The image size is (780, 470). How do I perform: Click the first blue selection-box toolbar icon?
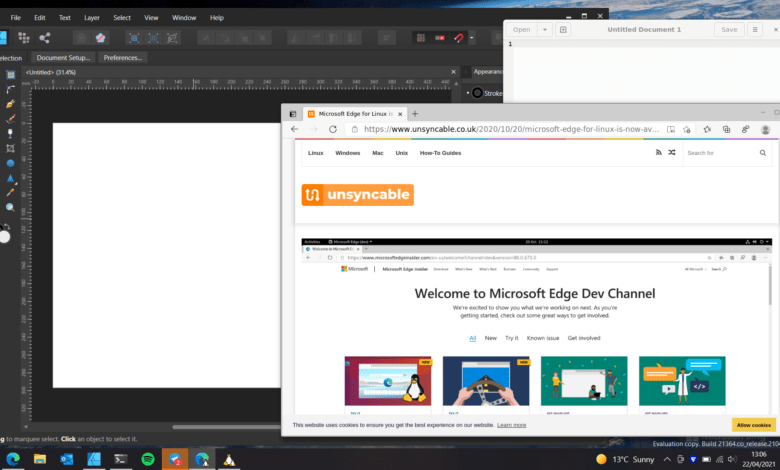coord(134,38)
